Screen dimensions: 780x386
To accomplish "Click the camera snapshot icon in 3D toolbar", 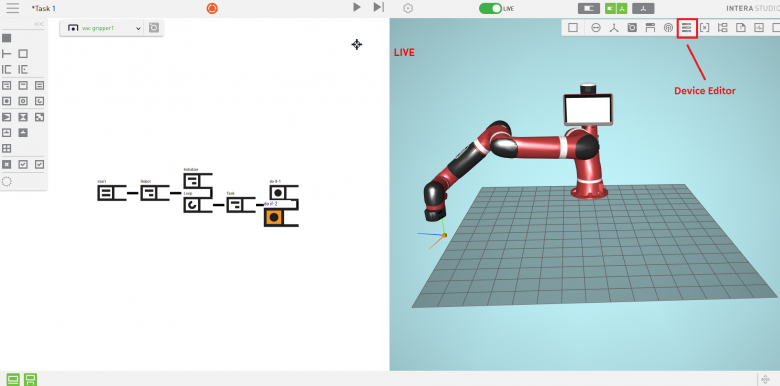I will pyautogui.click(x=632, y=28).
